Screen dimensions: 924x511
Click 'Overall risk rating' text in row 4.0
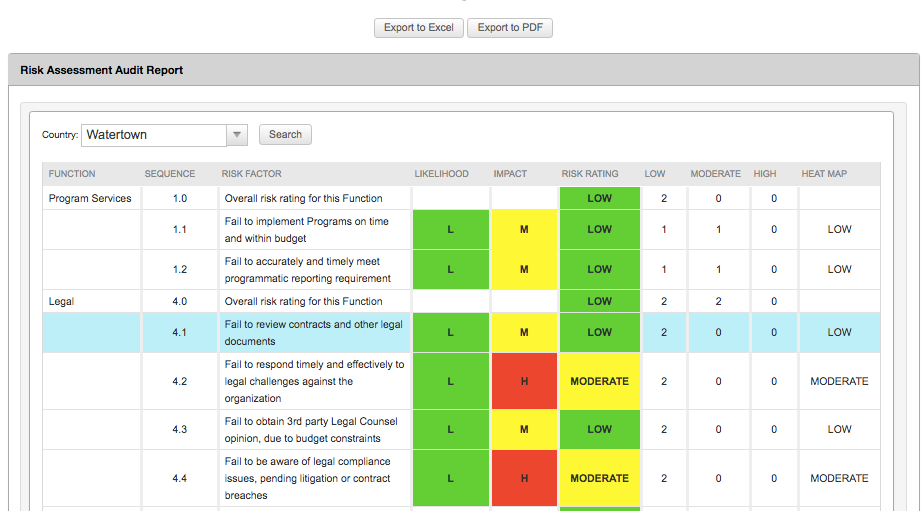(x=303, y=302)
